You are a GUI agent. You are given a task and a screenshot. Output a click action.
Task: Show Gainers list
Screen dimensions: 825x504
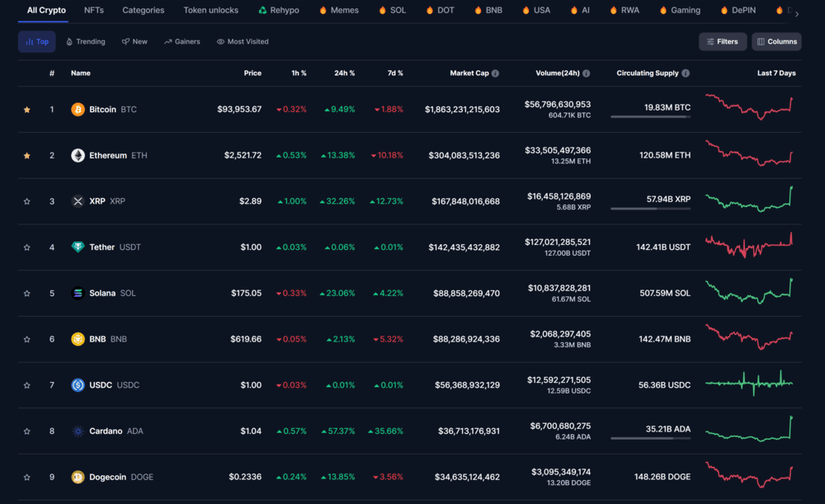point(182,41)
